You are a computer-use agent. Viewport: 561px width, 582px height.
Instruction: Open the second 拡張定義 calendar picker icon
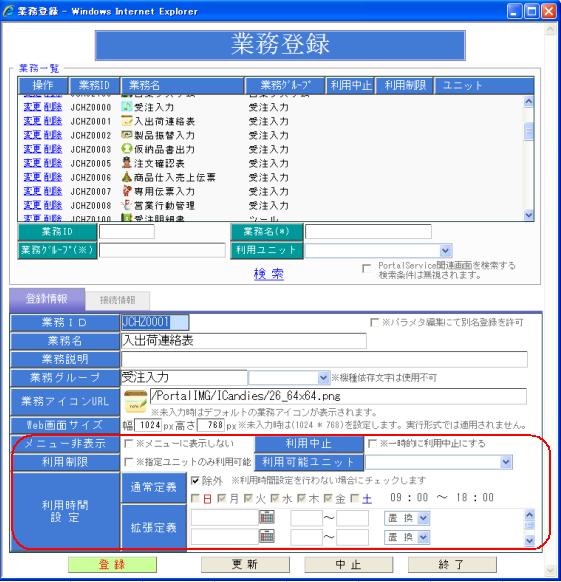[267, 536]
